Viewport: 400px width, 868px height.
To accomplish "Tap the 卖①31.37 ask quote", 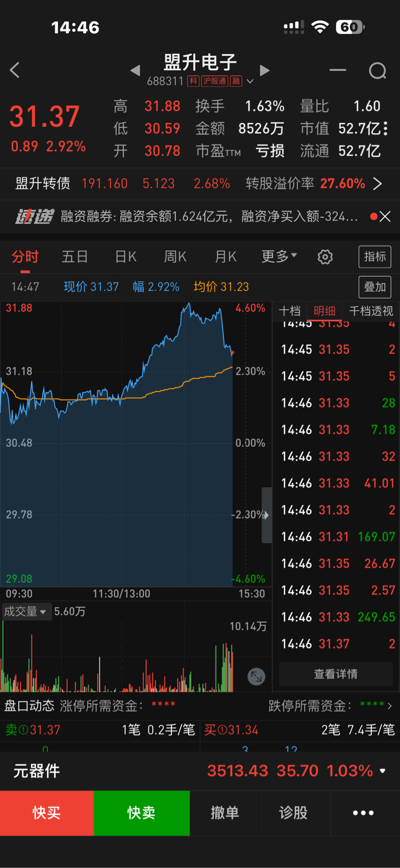I will pyautogui.click(x=33, y=730).
